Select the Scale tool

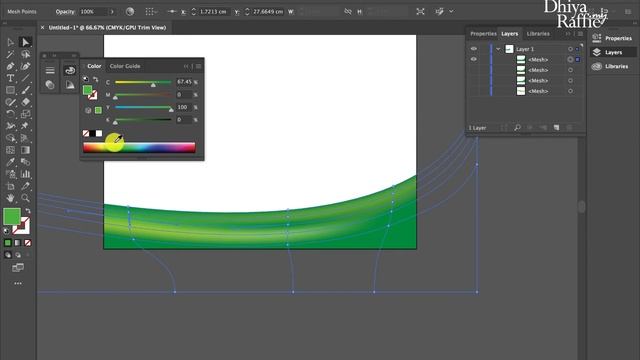pos(25,114)
